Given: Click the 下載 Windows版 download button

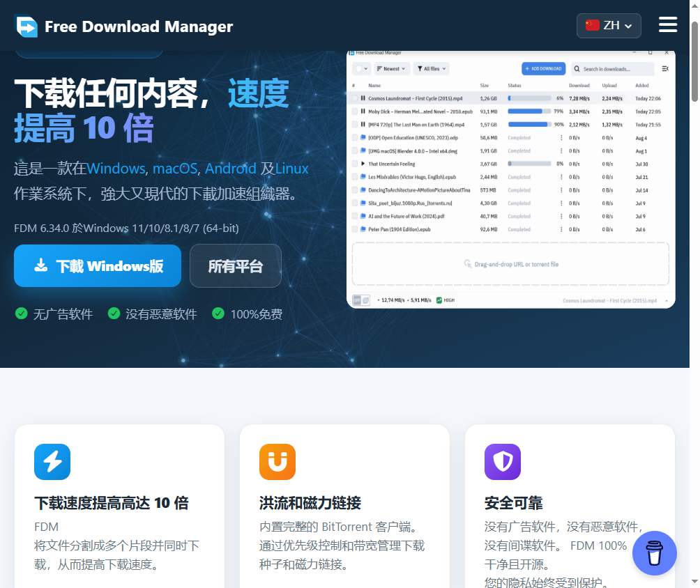Looking at the screenshot, I should click(98, 266).
